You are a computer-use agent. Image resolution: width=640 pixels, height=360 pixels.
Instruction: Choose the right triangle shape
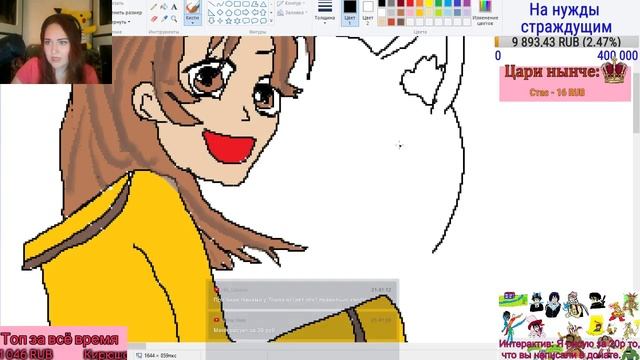coord(211,13)
